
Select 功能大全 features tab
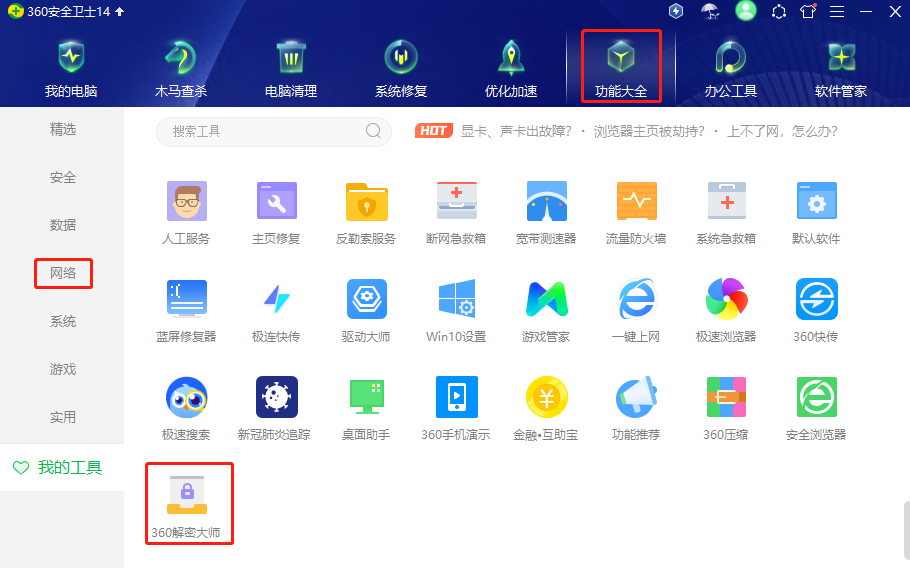pyautogui.click(x=621, y=69)
